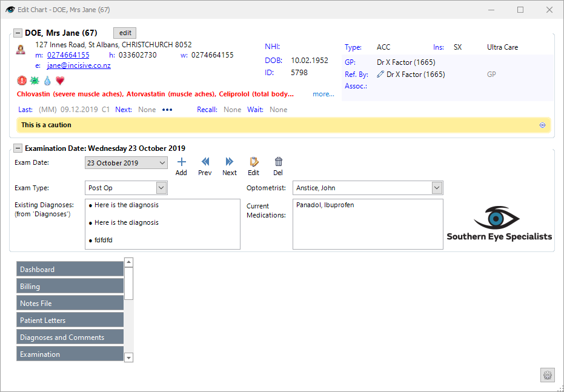
Task: Click the blue water drop icon
Action: click(47, 81)
